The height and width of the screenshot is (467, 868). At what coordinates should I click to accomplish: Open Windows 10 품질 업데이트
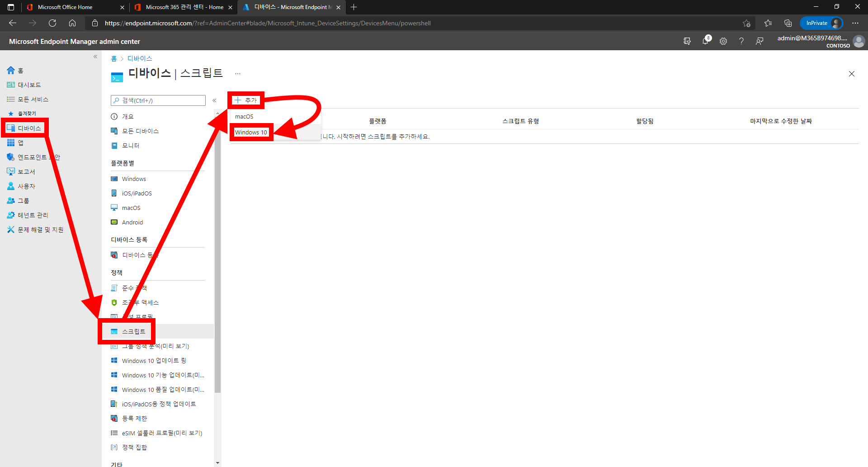coord(157,390)
